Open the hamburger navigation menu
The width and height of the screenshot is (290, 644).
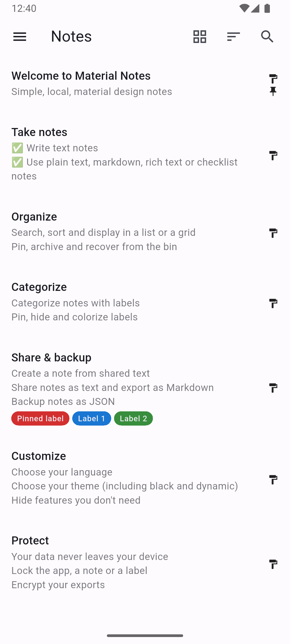click(x=20, y=36)
